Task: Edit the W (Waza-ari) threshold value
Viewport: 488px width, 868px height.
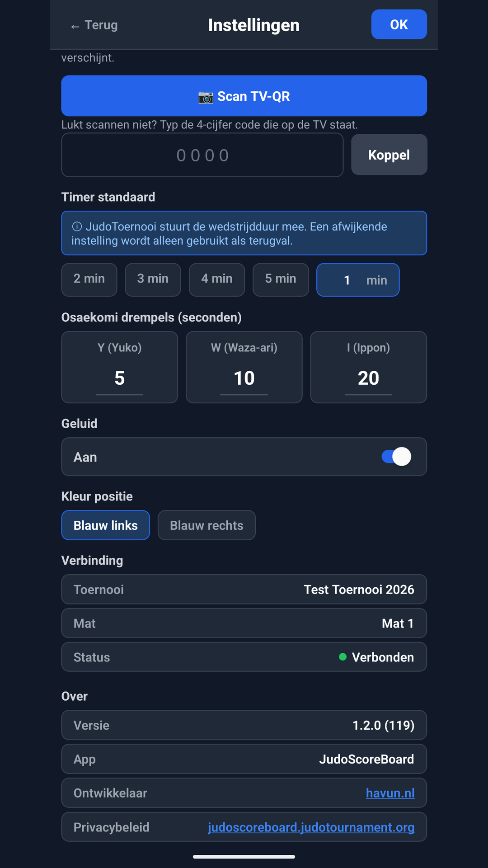Action: (x=244, y=379)
